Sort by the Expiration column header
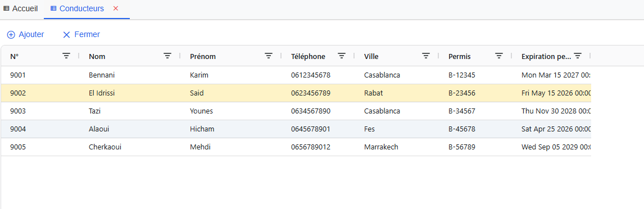This screenshot has width=644, height=209. (546, 57)
